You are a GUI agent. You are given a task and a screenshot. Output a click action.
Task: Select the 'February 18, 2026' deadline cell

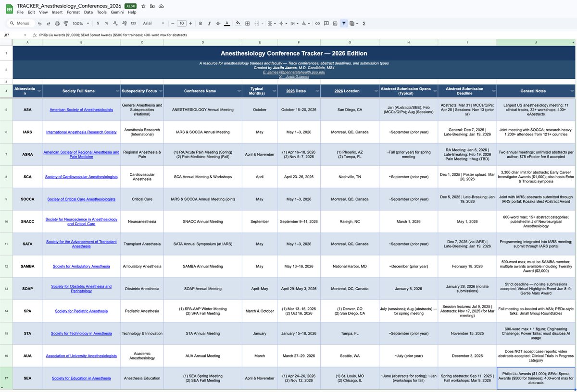pyautogui.click(x=467, y=266)
